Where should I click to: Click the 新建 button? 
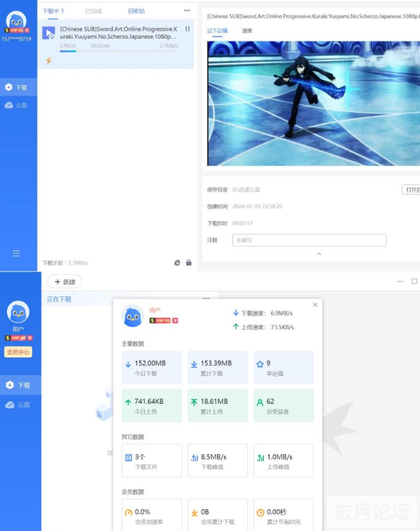tap(65, 282)
